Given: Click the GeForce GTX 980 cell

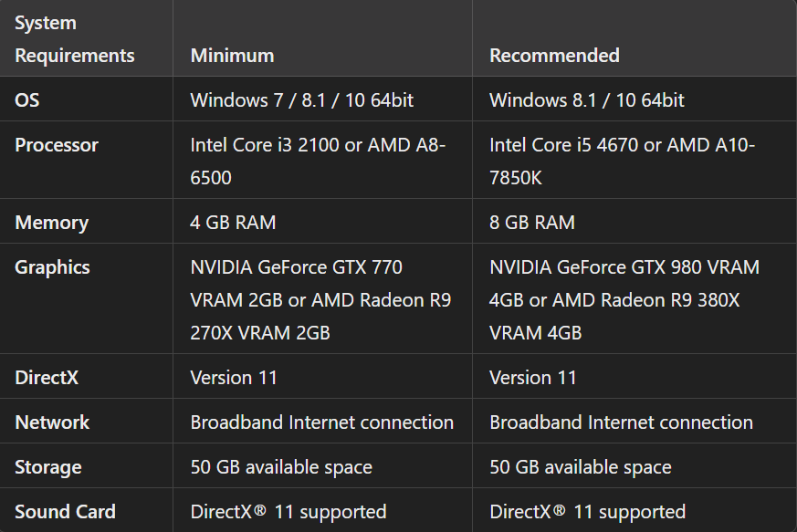Looking at the screenshot, I should tap(624, 299).
